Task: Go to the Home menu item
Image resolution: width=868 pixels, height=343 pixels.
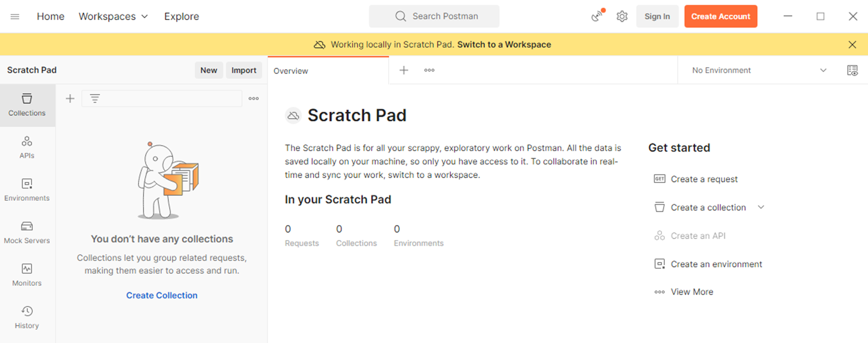Action: point(50,16)
